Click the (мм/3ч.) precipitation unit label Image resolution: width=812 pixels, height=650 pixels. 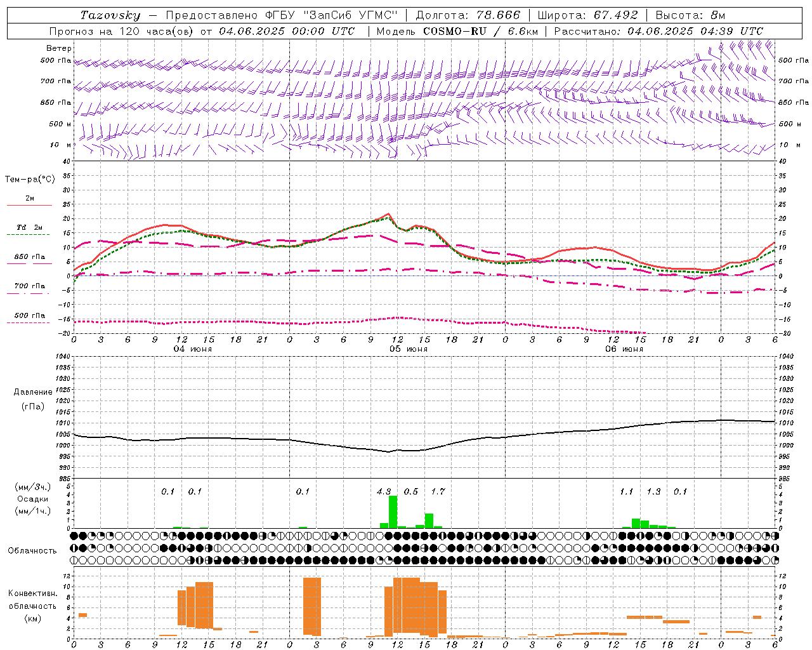pos(33,487)
